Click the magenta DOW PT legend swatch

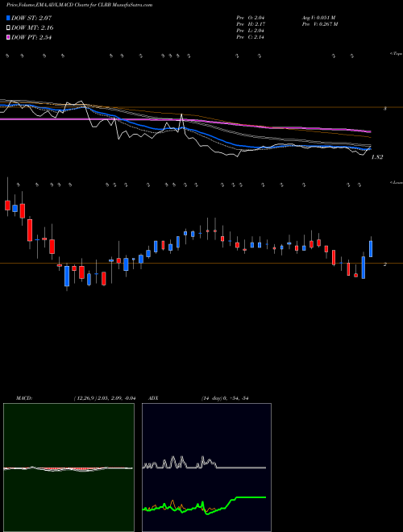pyautogui.click(x=9, y=38)
